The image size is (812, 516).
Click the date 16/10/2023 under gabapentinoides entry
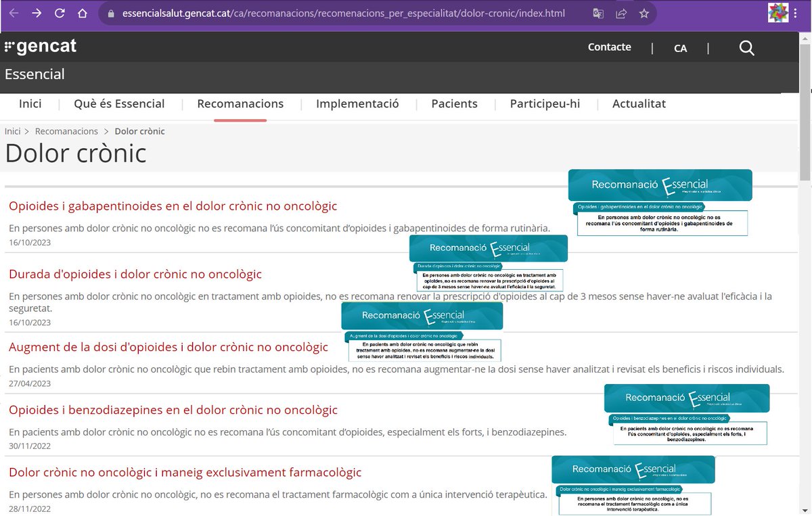click(30, 242)
